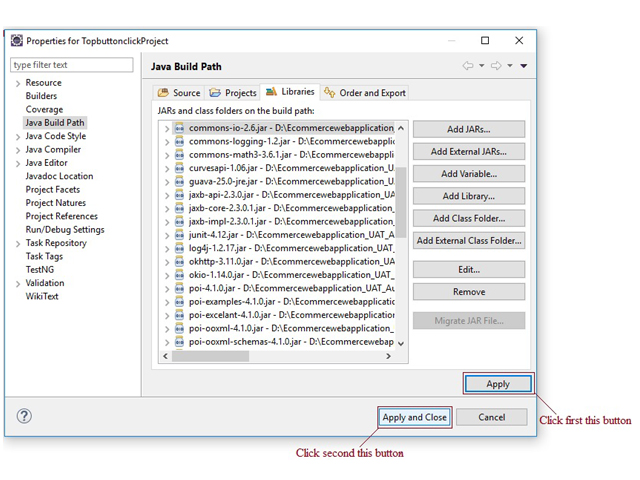Select WikiText in the tree
Screen dimensions: 640x480
[42, 297]
